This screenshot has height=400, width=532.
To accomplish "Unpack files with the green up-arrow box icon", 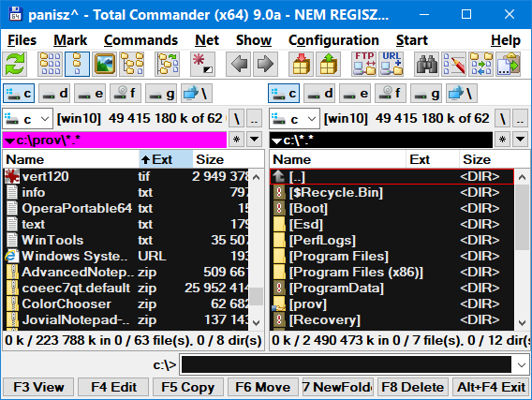I will pos(328,64).
